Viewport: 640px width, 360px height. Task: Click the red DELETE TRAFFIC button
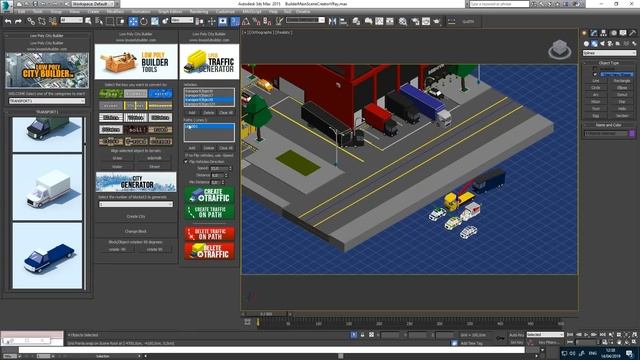(x=209, y=251)
